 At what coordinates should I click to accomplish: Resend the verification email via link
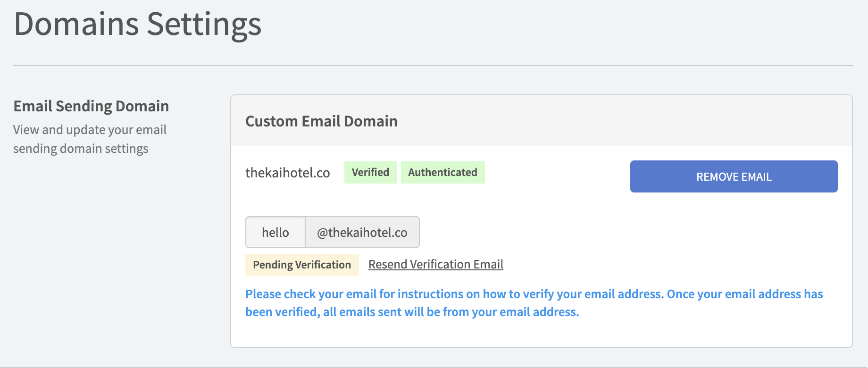click(435, 264)
